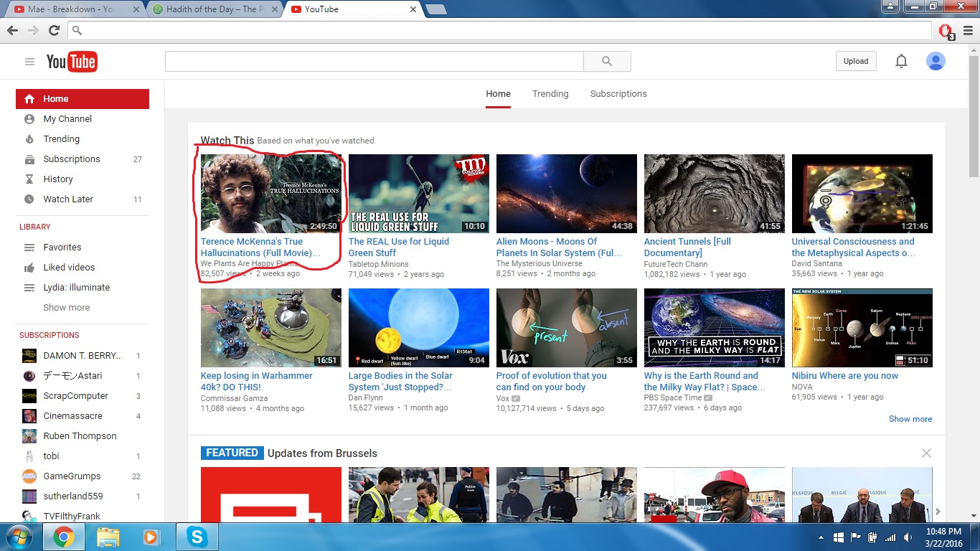This screenshot has height=551, width=980.
Task: Play the Ancient Tunnels documentary thumbnail
Action: pyautogui.click(x=714, y=193)
